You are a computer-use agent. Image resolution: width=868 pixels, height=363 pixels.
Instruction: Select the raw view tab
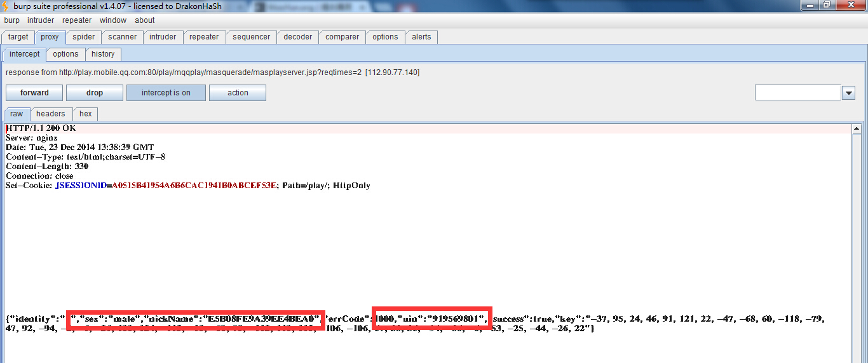(17, 114)
